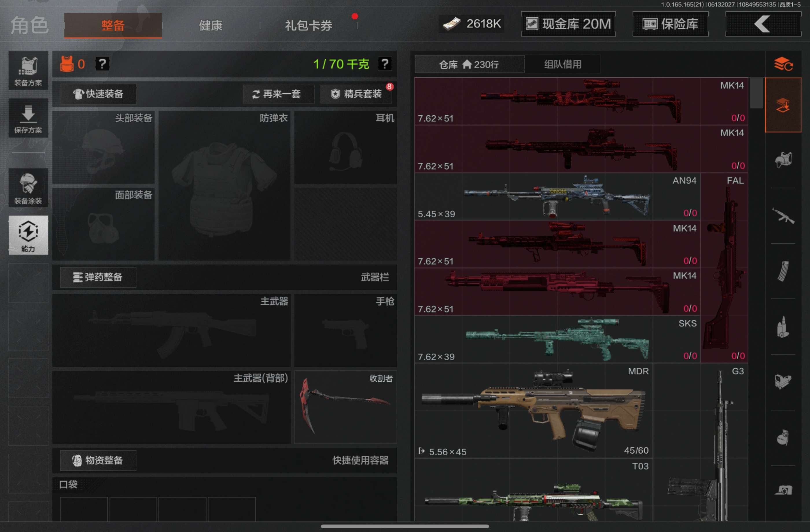Click the 再来一套 button
Image resolution: width=810 pixels, height=532 pixels.
coord(278,94)
